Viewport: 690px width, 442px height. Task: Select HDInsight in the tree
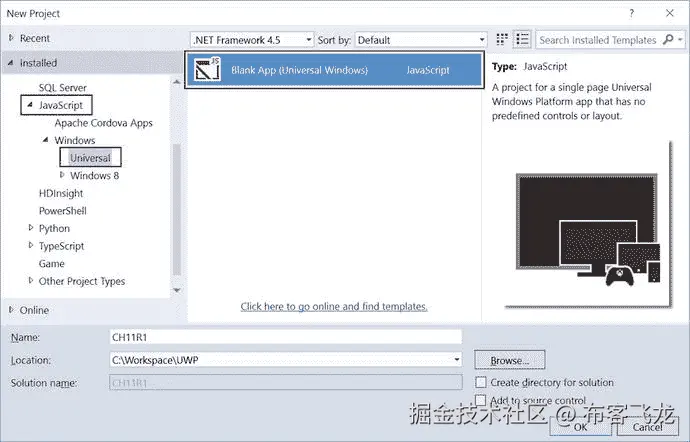coord(61,193)
